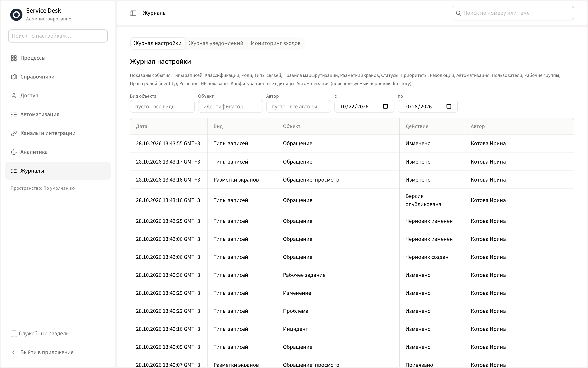Click the magnifier icon in top search

click(459, 13)
